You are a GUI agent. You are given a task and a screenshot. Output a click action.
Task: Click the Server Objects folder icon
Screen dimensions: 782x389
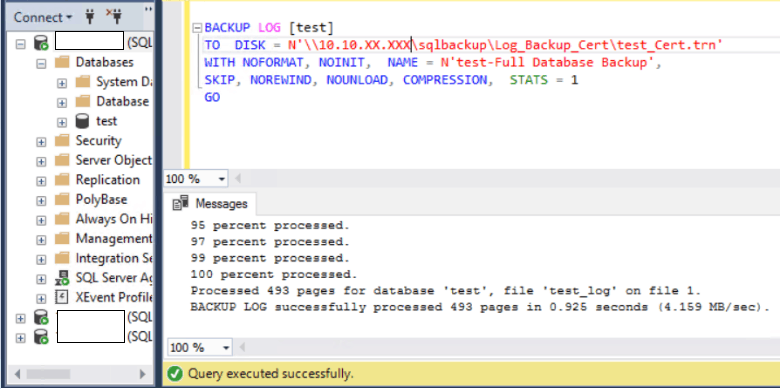tap(62, 160)
